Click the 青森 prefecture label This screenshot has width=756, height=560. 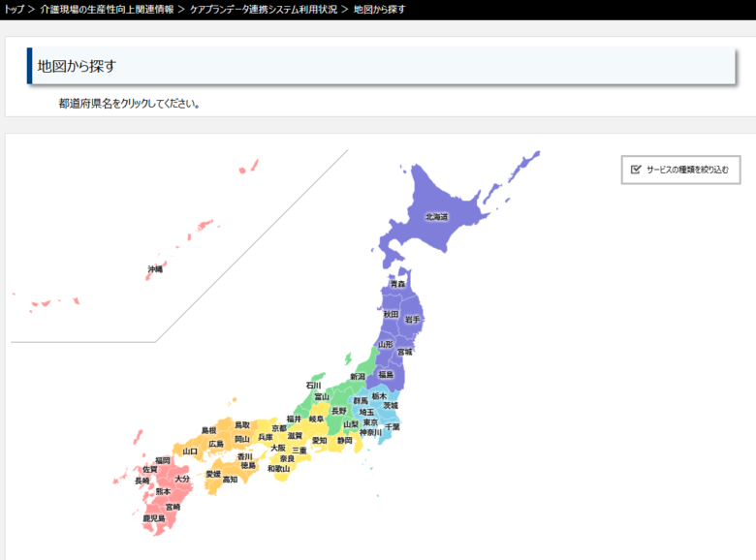[x=397, y=284]
